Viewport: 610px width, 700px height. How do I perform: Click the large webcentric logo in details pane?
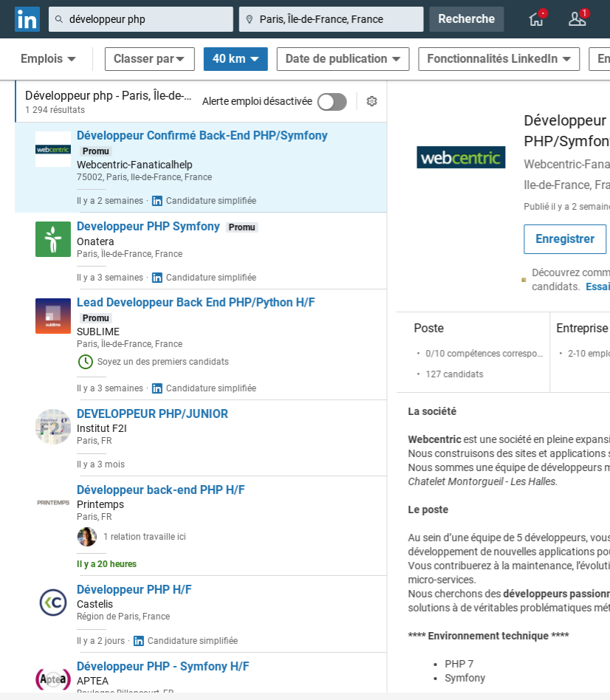[461, 157]
